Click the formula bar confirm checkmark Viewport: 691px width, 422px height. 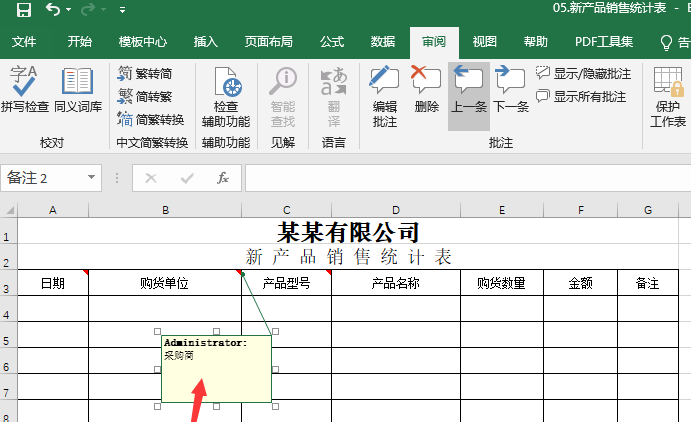[x=187, y=178]
